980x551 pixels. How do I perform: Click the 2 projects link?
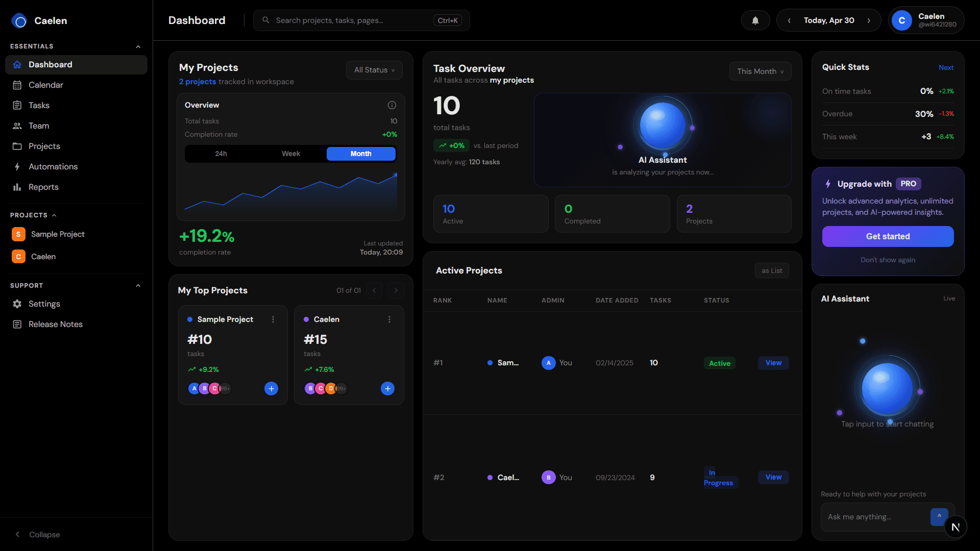coord(198,82)
